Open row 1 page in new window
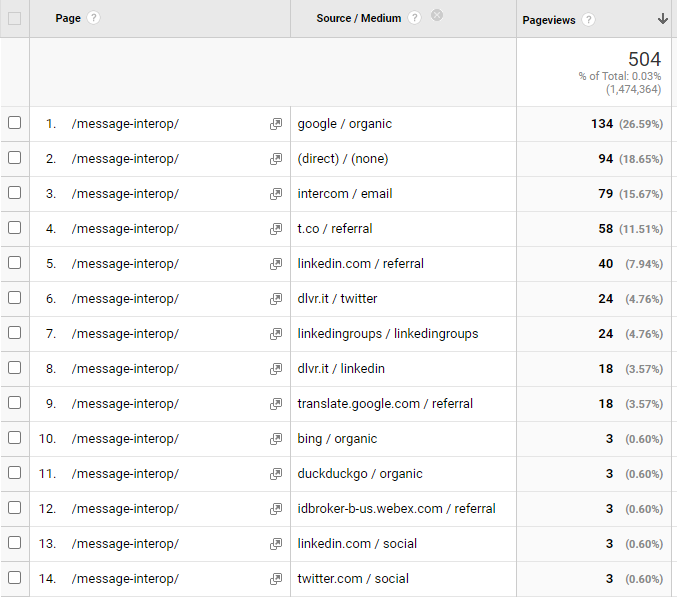677x601 pixels. (x=276, y=124)
